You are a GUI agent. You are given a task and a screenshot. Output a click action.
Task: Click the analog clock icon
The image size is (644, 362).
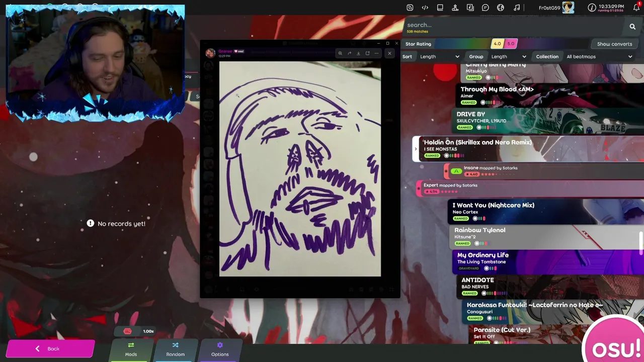tap(592, 8)
